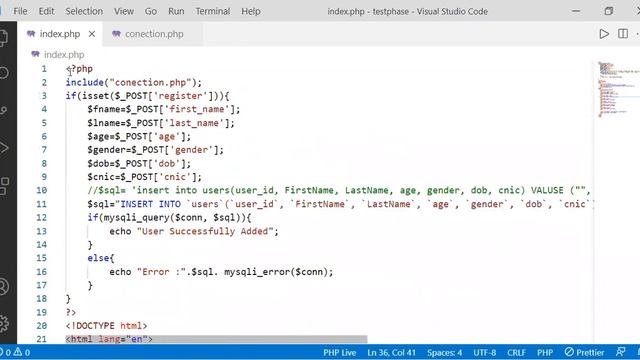Click Spaces: 4 indentation setting

444,352
